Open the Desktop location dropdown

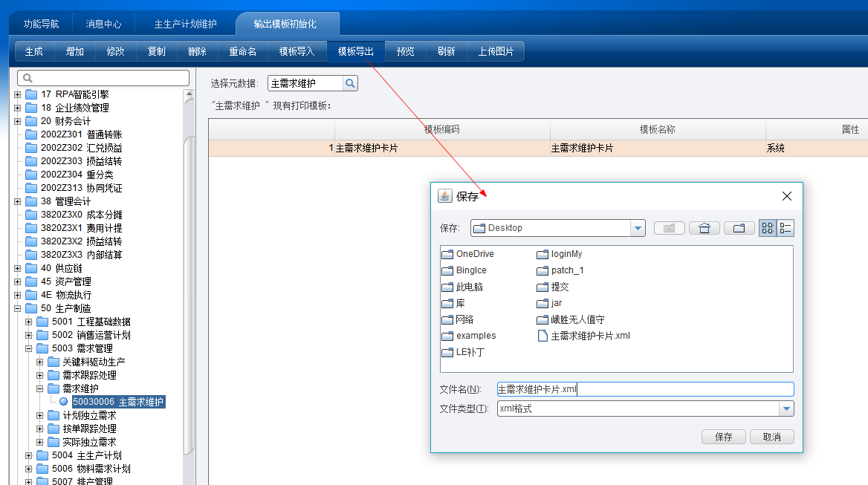(x=638, y=228)
